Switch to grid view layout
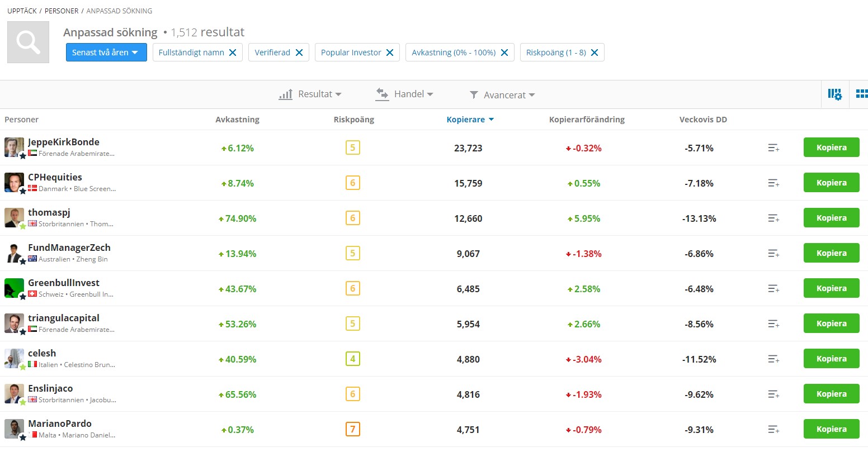Viewport: 868px width, 452px height. (x=861, y=94)
